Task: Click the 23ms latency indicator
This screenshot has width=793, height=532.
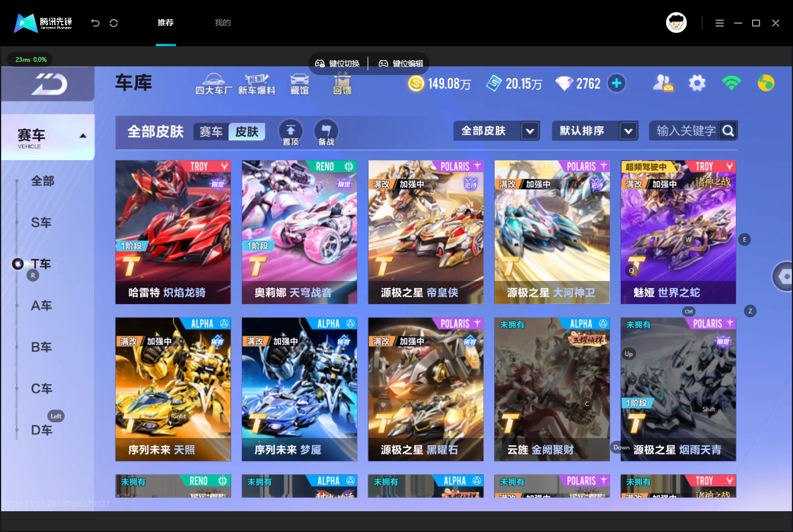Action: pyautogui.click(x=31, y=59)
